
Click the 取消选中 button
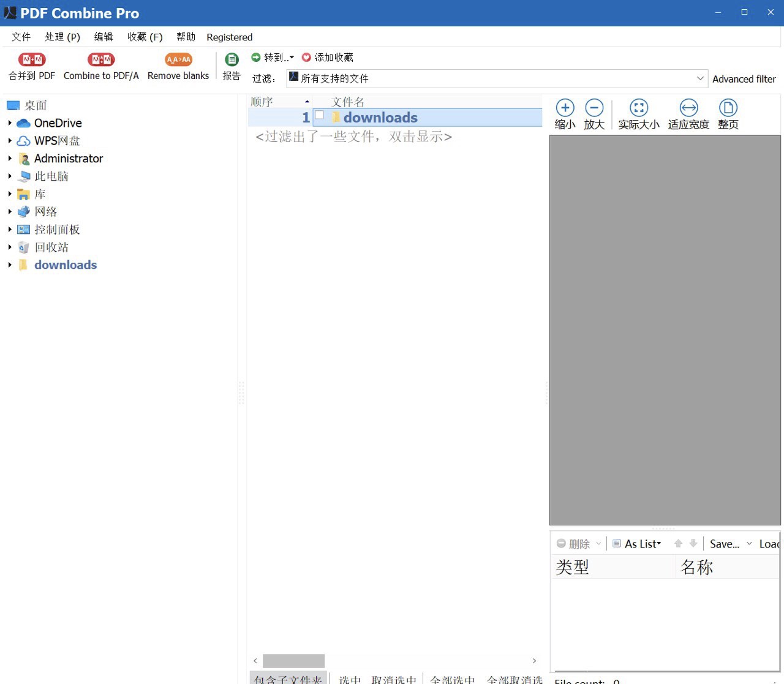coord(394,679)
